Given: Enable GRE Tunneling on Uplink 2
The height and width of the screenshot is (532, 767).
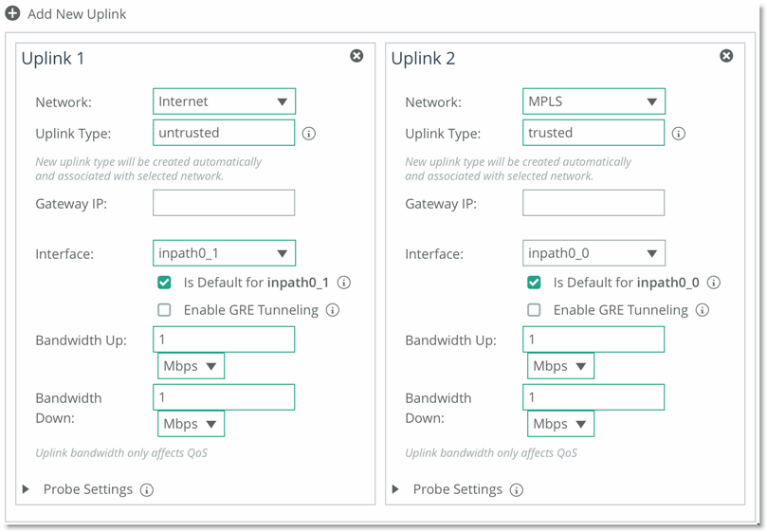Looking at the screenshot, I should click(534, 310).
